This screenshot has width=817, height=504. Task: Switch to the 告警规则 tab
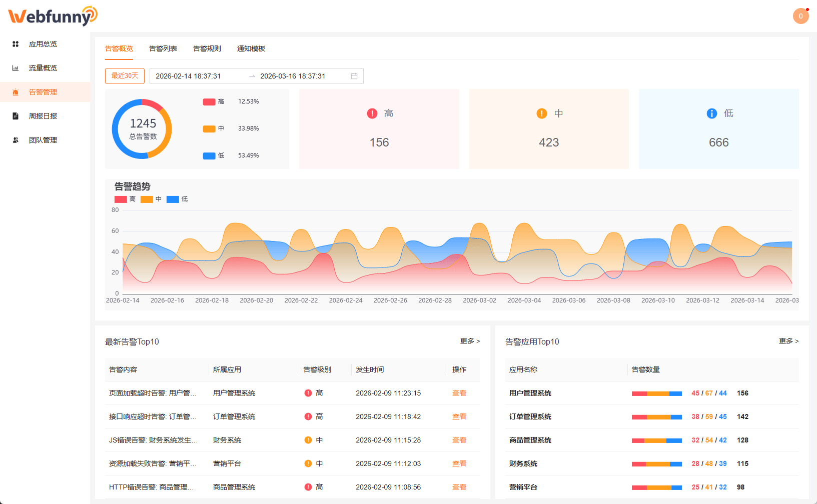tap(207, 48)
